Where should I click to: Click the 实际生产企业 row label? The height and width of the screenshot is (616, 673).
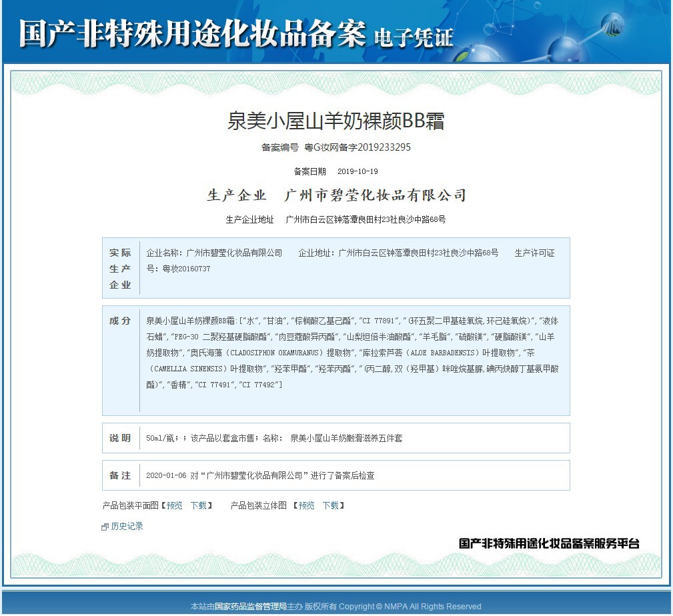point(120,269)
